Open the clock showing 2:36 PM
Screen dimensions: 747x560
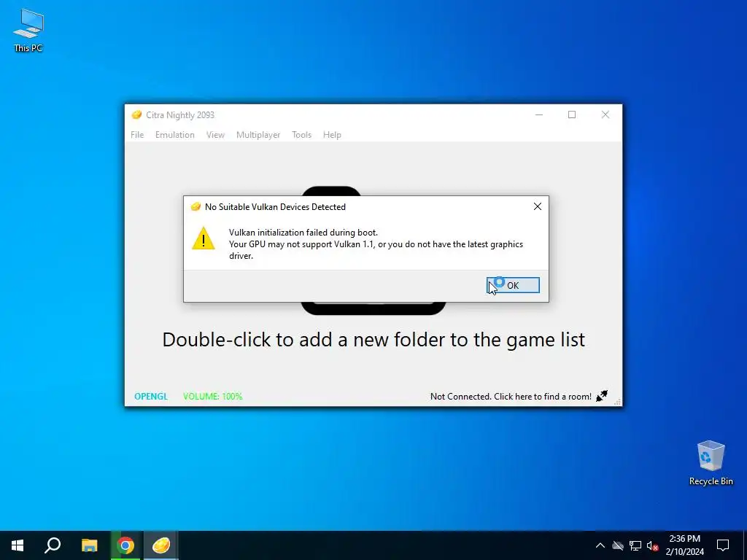coord(684,545)
